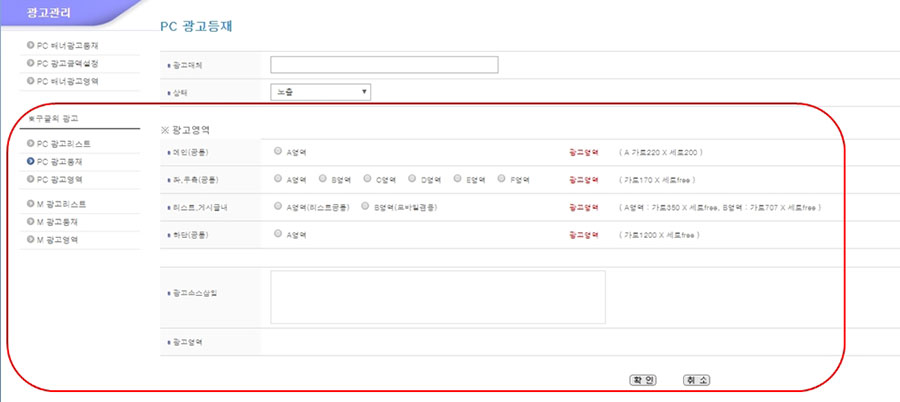Select A영역 radio in 메인(공통) row
Image resolution: width=900 pixels, height=402 pixels.
pos(277,152)
